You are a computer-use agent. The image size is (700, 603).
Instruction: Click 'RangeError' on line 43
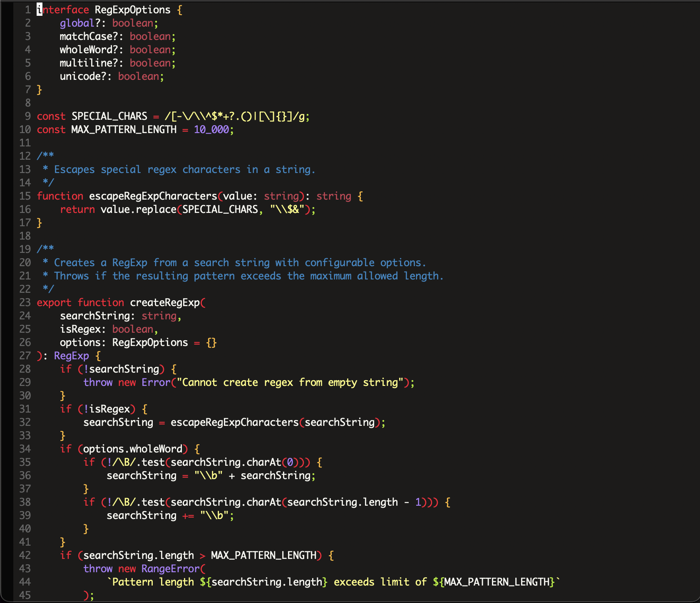pyautogui.click(x=171, y=568)
